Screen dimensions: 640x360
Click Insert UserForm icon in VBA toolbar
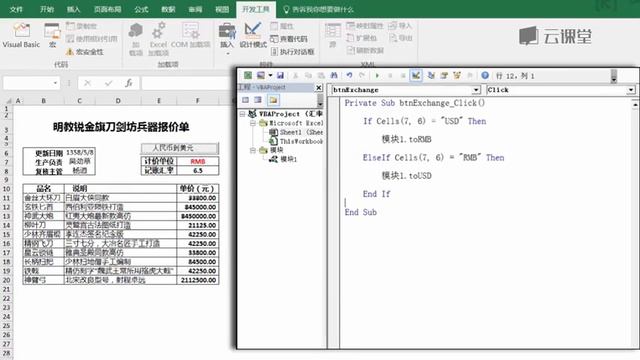click(260, 76)
